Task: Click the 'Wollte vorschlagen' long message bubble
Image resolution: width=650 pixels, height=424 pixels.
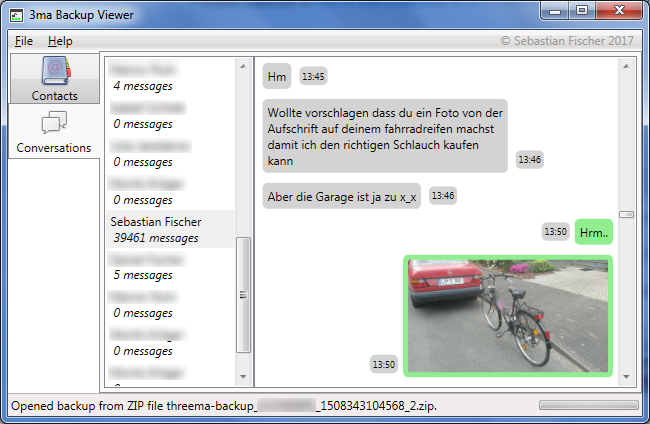Action: pyautogui.click(x=385, y=136)
